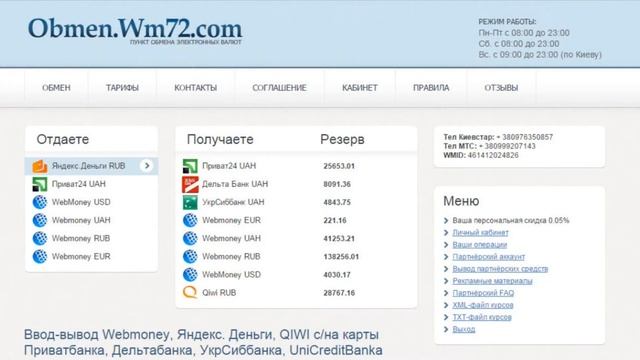The image size is (640, 360).
Task: Open the XML-файл курсов link
Action: pyautogui.click(x=482, y=305)
